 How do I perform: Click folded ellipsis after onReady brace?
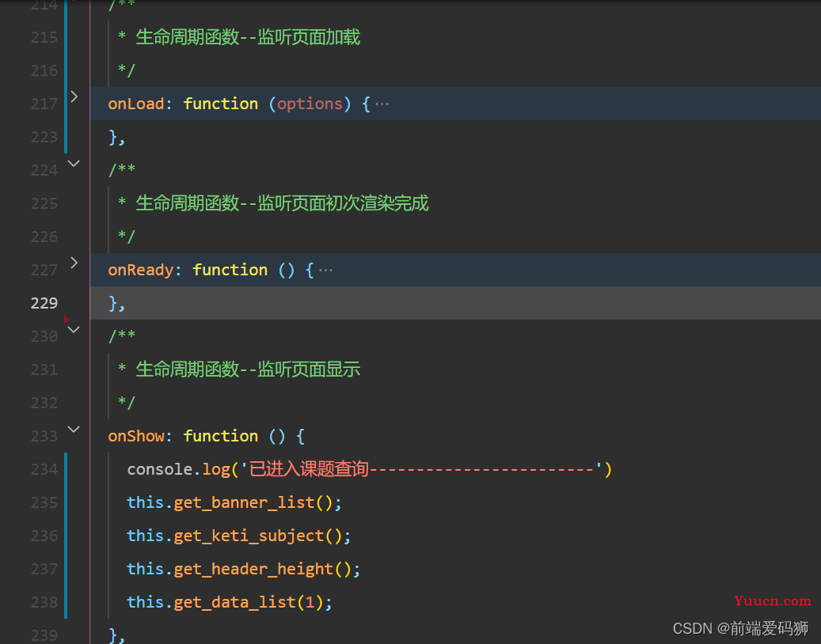[325, 271]
